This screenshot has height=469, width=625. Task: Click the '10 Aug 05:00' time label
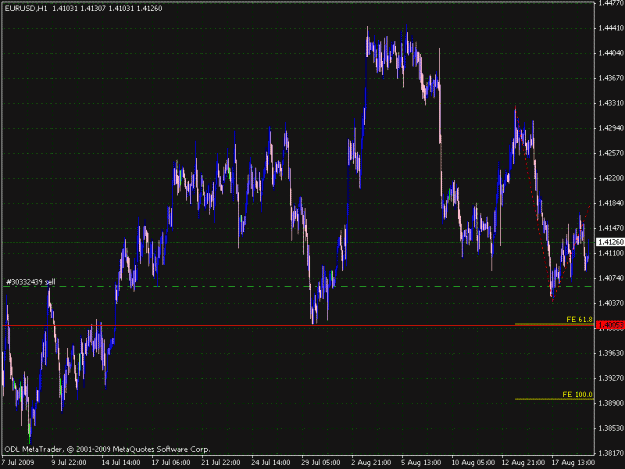click(x=473, y=463)
